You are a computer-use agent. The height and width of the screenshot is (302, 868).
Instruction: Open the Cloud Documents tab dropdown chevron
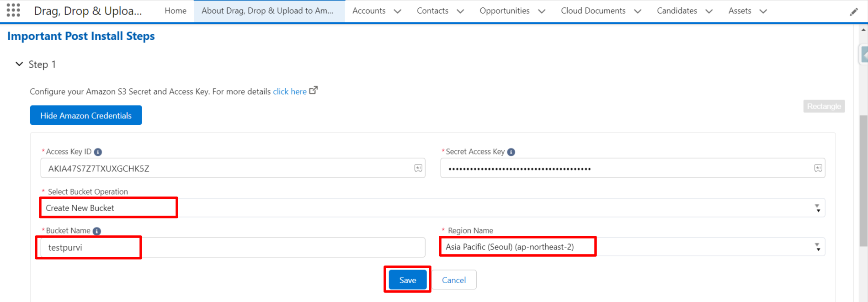tap(638, 11)
